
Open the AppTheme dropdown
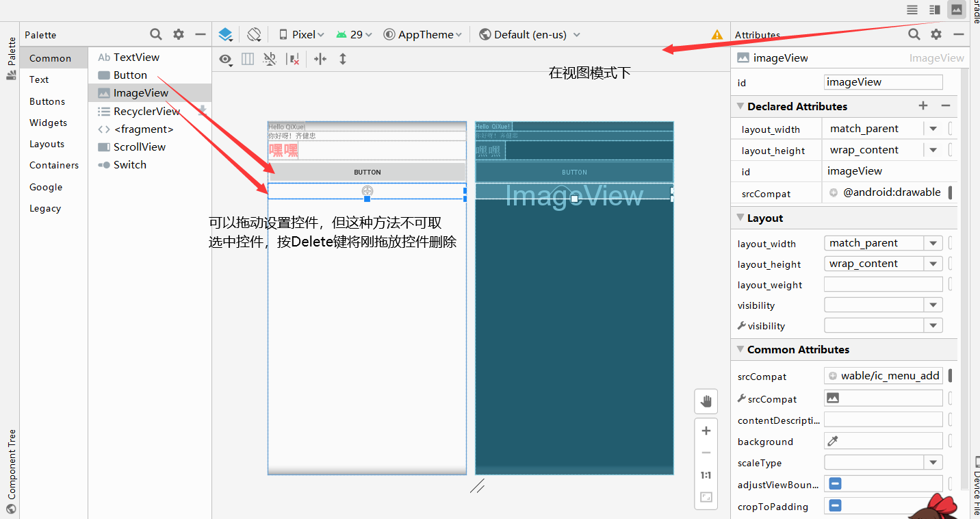point(422,34)
